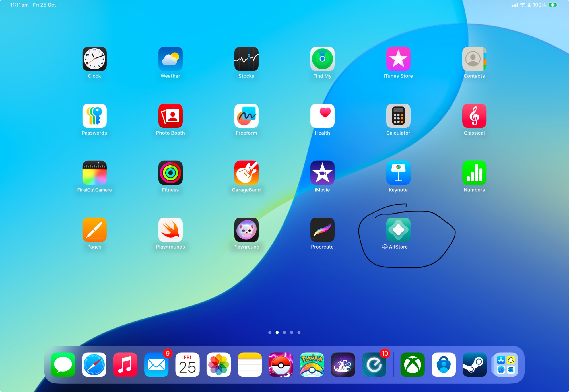Tap the time and date in status bar
Viewport: 569px width, 392px height.
coord(33,5)
